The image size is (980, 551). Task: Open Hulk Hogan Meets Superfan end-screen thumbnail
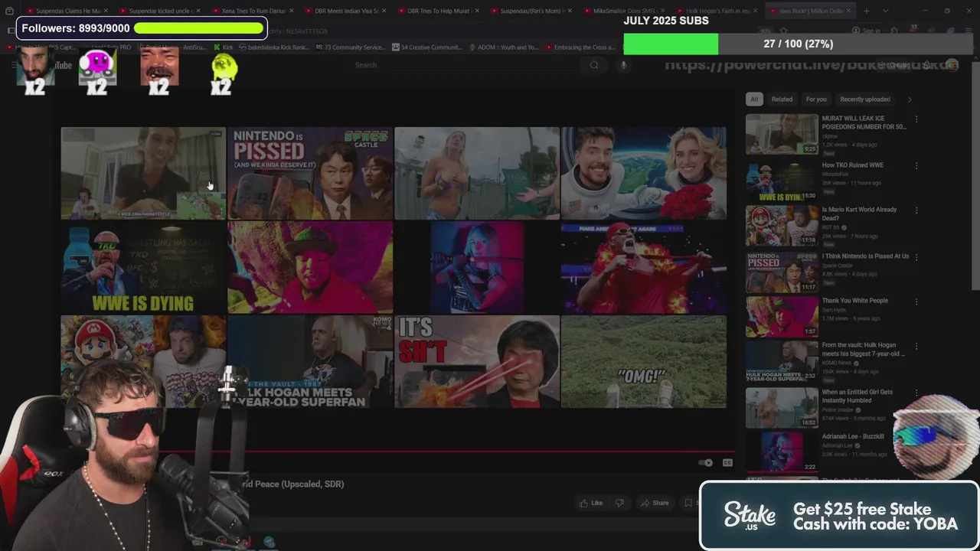pyautogui.click(x=310, y=361)
